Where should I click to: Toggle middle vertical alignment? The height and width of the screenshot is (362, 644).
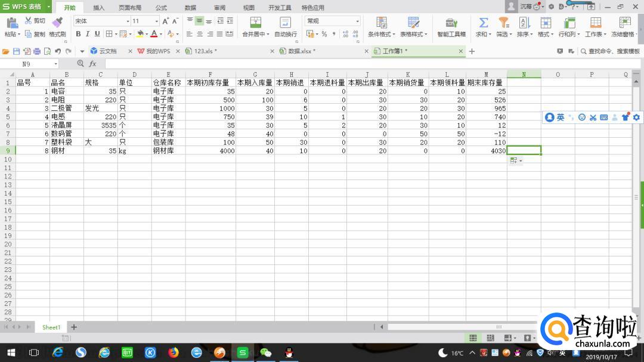point(199,21)
